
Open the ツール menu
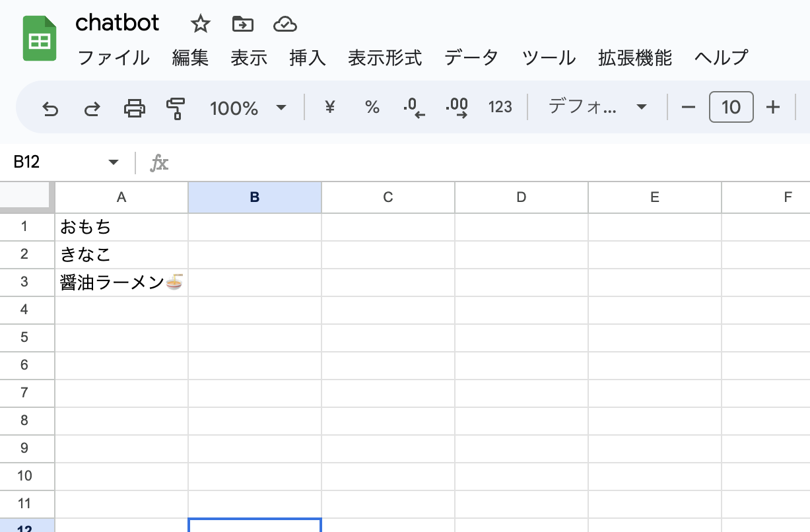[x=549, y=58]
